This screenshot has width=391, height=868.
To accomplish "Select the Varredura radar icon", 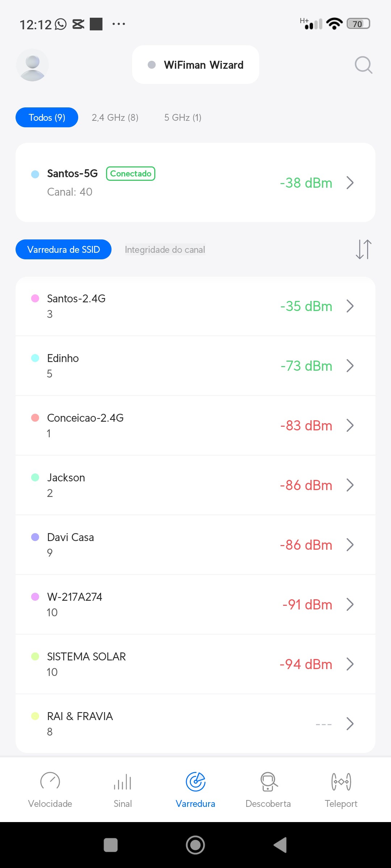I will (x=195, y=782).
